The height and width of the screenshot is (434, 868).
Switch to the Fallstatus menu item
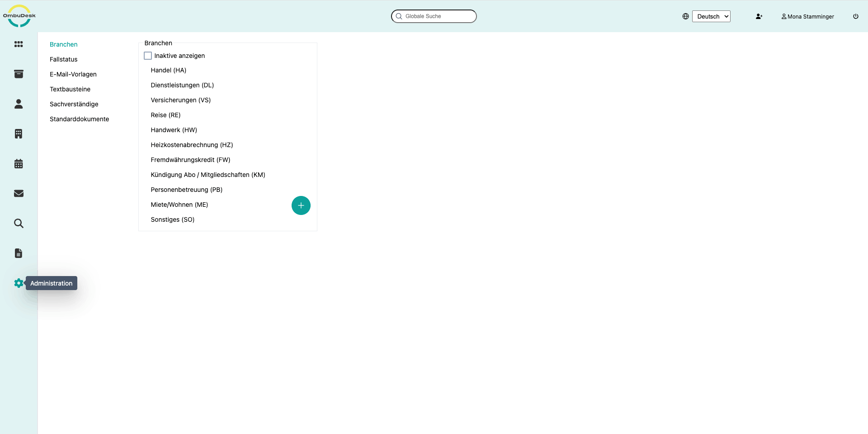coord(64,59)
